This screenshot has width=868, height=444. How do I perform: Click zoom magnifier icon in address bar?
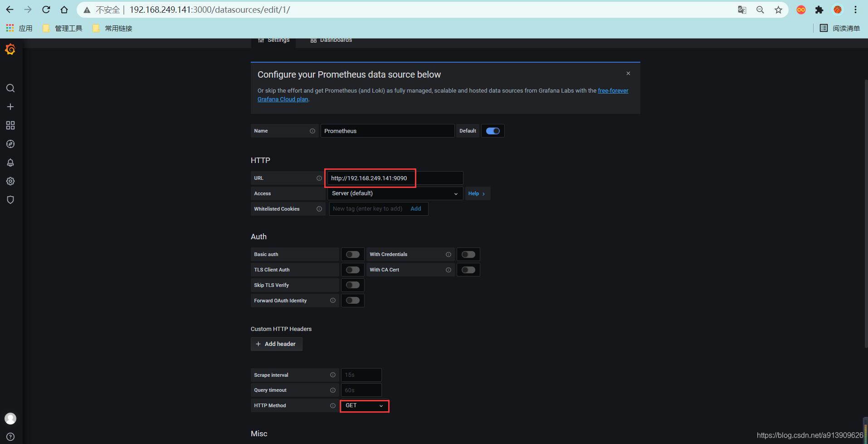pos(761,10)
